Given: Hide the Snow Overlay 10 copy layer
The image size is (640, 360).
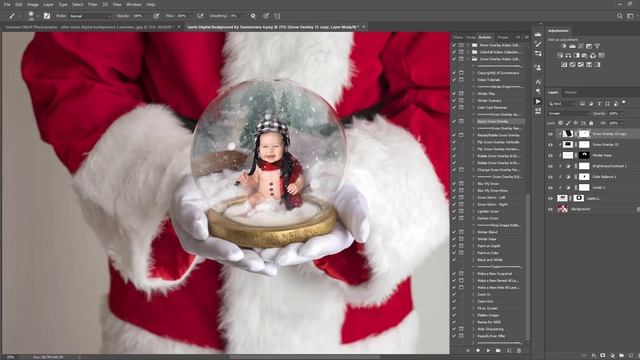Looking at the screenshot, I should pos(551,134).
